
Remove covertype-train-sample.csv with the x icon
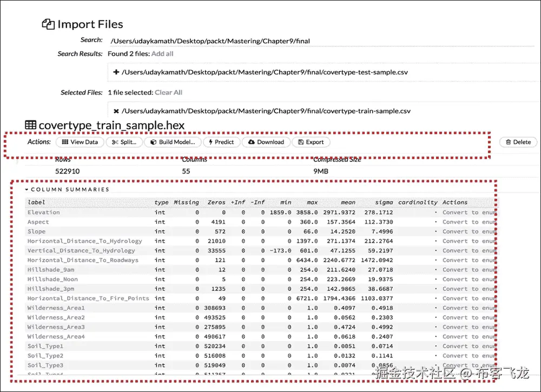pyautogui.click(x=116, y=111)
